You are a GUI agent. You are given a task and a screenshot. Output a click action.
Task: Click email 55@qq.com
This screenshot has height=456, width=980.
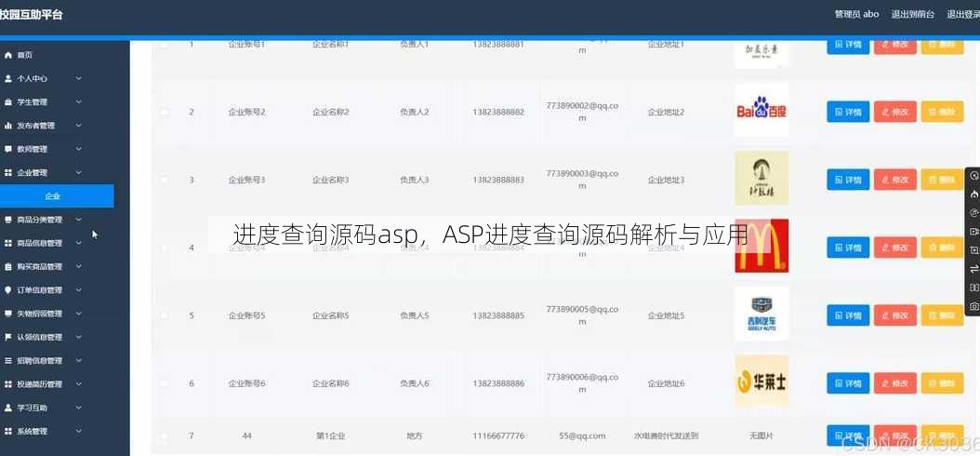pyautogui.click(x=582, y=436)
